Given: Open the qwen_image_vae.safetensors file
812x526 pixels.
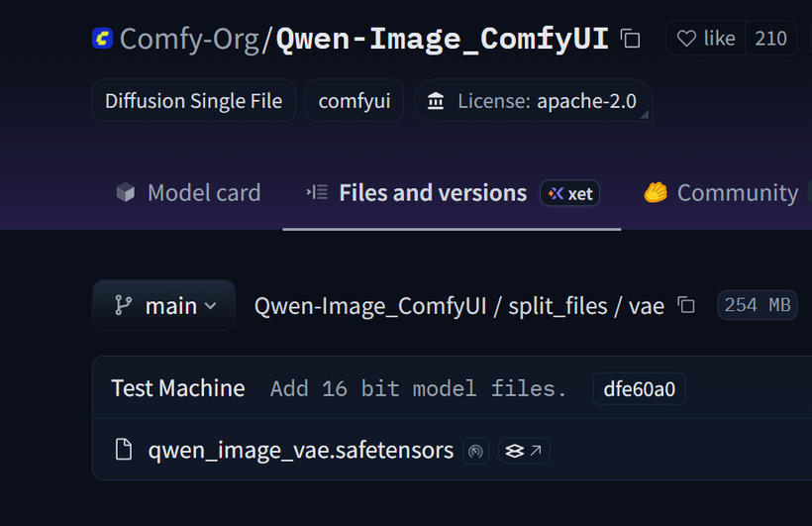Looking at the screenshot, I should 300,451.
